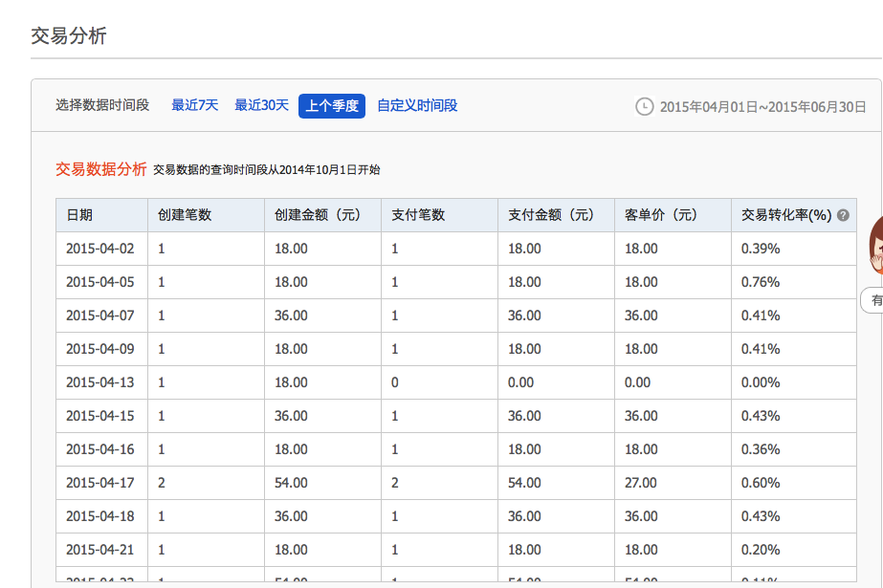Select the 最近7天 time range
The height and width of the screenshot is (588, 883).
[x=195, y=105]
